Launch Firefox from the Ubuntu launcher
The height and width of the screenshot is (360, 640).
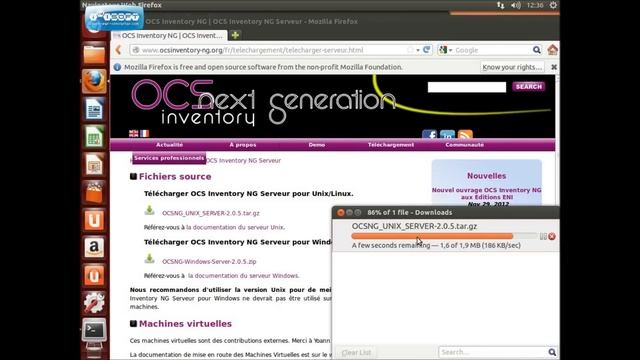point(94,82)
